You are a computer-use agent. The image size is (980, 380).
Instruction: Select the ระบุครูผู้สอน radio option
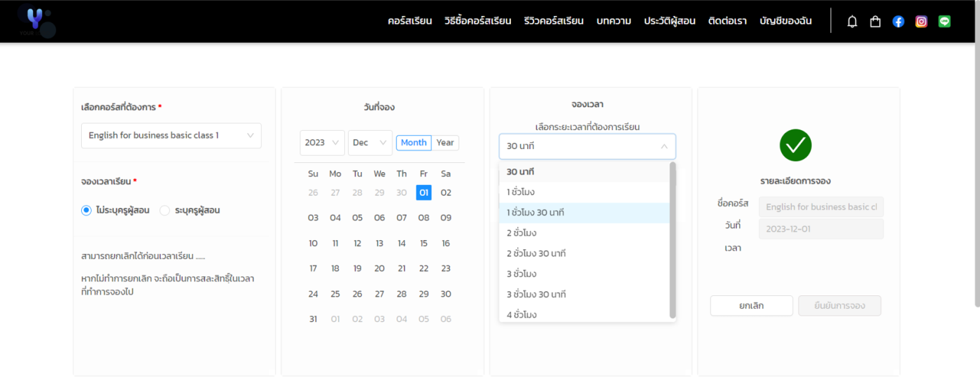click(x=165, y=210)
